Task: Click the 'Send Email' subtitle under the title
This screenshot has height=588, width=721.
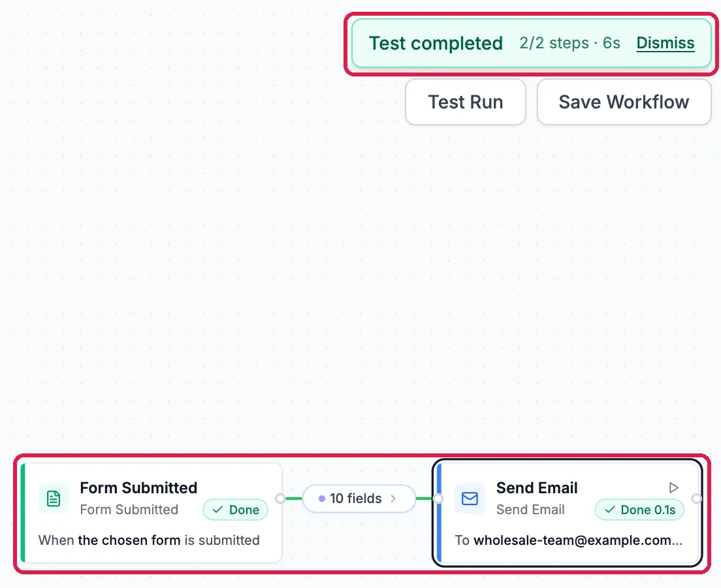Action: click(x=530, y=510)
